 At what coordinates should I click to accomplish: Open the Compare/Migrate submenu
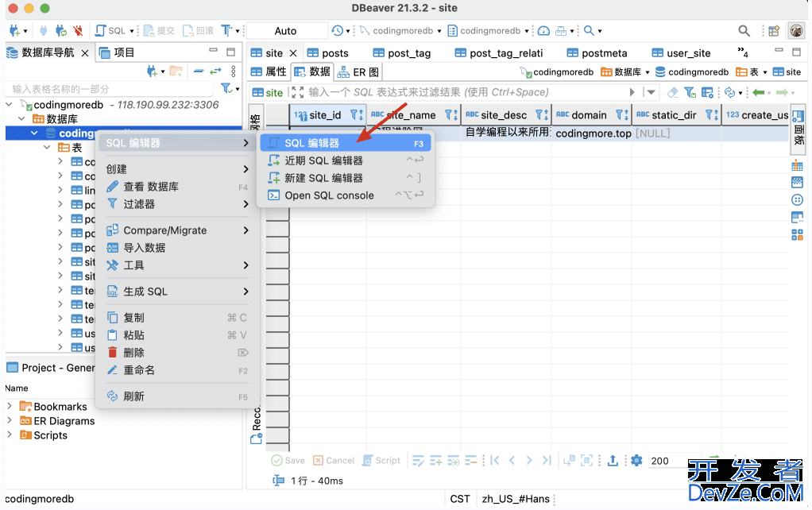tap(177, 230)
